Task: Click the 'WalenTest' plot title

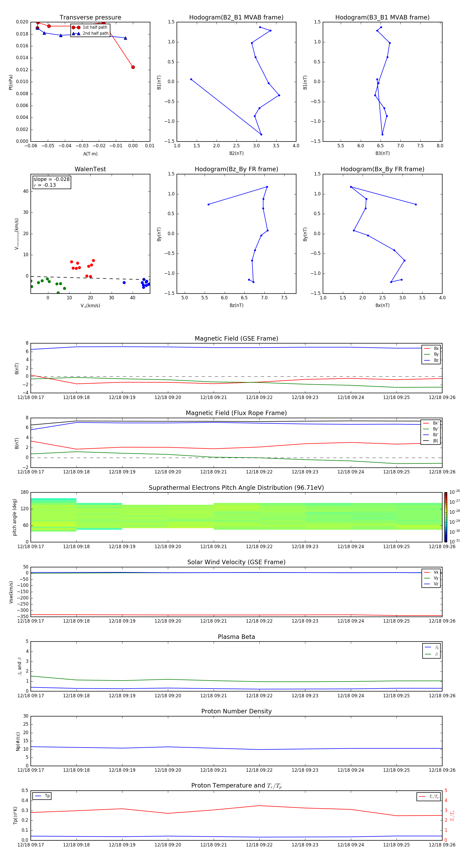Action: coord(90,169)
